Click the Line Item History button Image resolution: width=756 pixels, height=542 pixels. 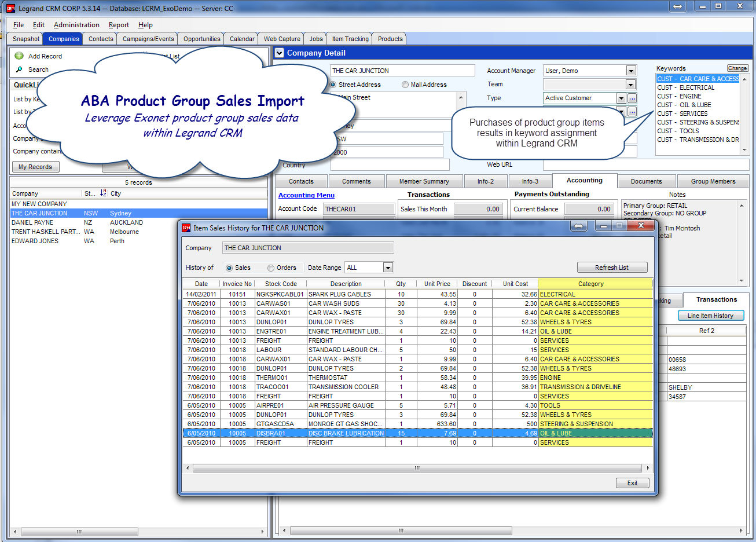pyautogui.click(x=710, y=316)
